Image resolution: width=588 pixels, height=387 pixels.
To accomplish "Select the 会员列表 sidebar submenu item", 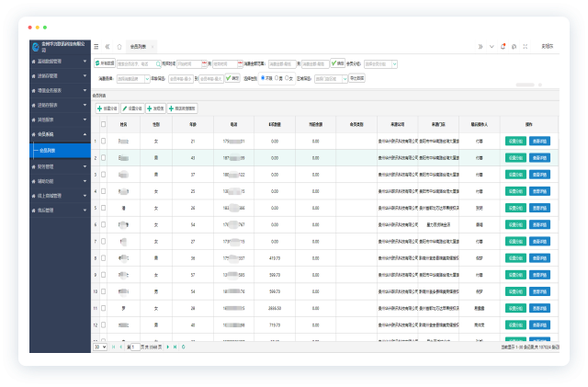I will coord(60,151).
